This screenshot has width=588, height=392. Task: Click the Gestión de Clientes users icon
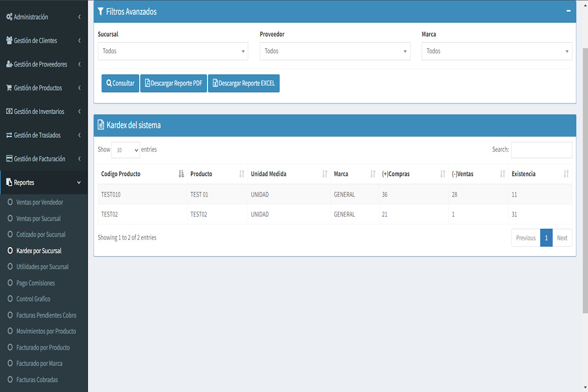9,41
